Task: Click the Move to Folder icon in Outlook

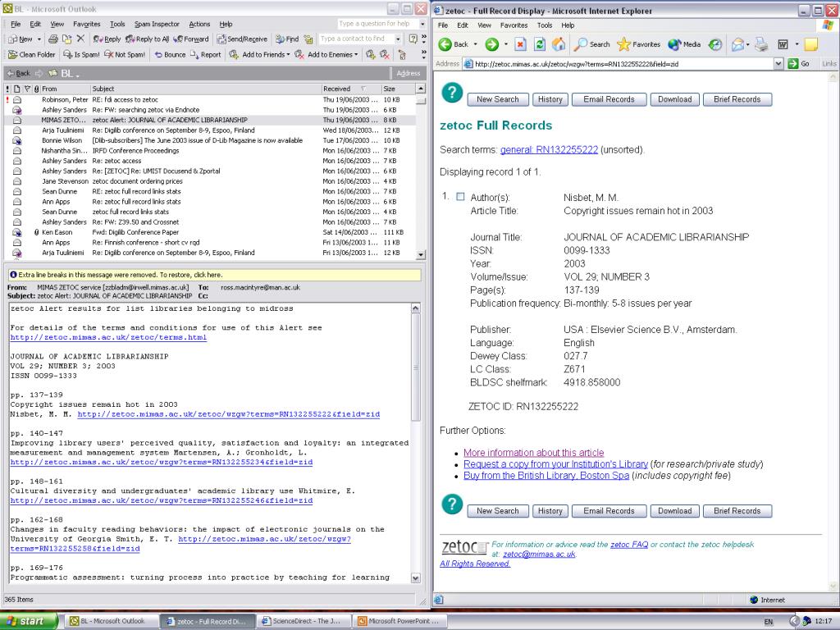Action: pyautogui.click(x=67, y=39)
